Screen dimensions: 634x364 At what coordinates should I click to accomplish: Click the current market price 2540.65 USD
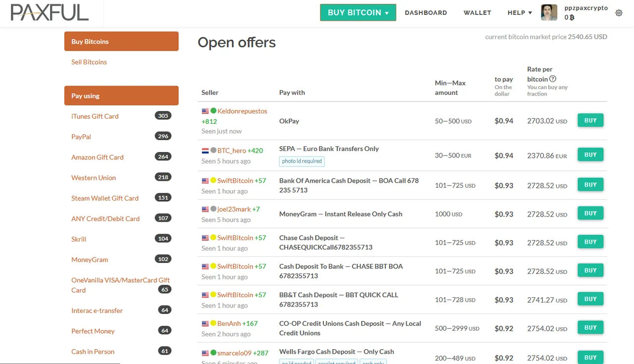587,37
